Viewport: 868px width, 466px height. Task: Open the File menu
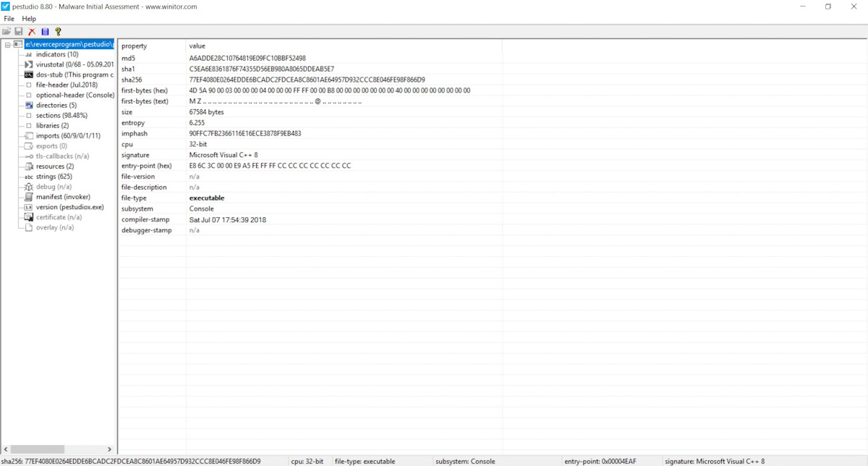coord(9,19)
